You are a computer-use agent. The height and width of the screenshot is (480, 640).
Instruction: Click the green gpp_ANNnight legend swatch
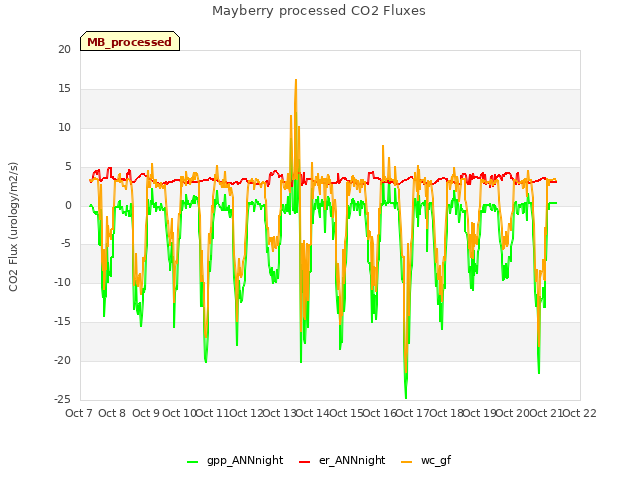tap(192, 462)
